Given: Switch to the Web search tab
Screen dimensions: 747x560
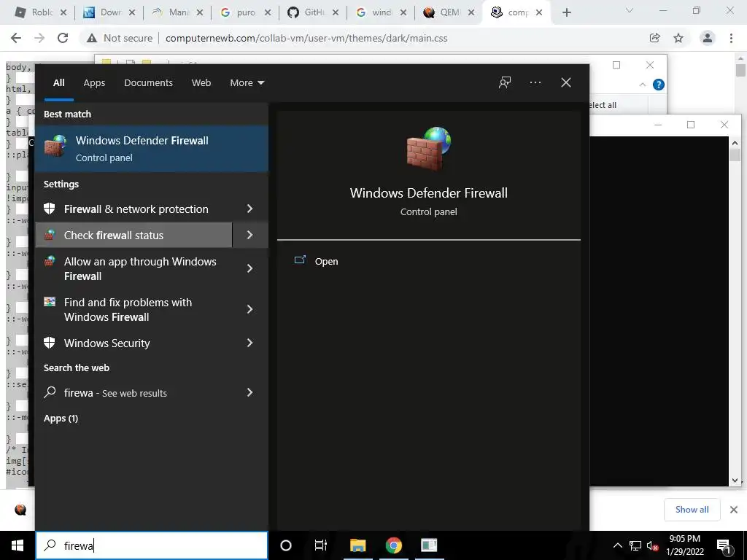Looking at the screenshot, I should [201, 83].
